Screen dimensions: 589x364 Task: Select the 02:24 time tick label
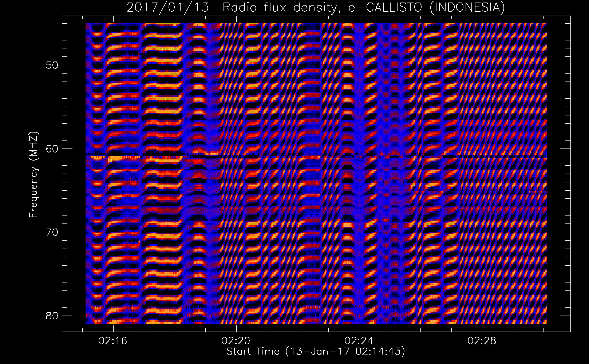[x=359, y=341]
